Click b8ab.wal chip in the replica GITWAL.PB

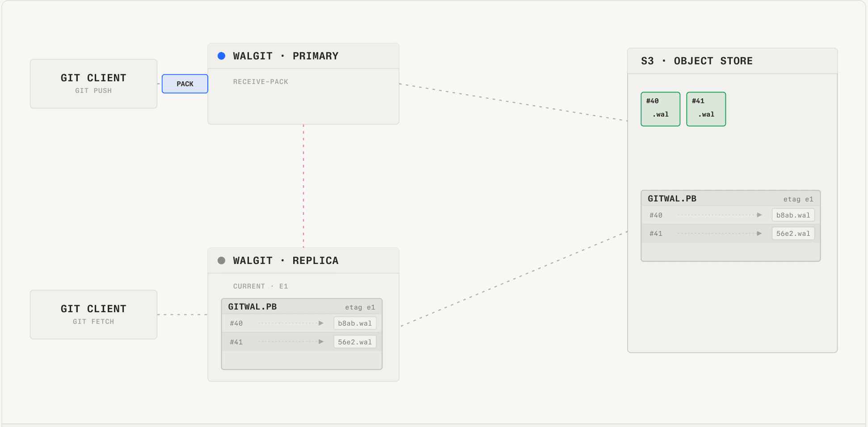click(x=355, y=323)
